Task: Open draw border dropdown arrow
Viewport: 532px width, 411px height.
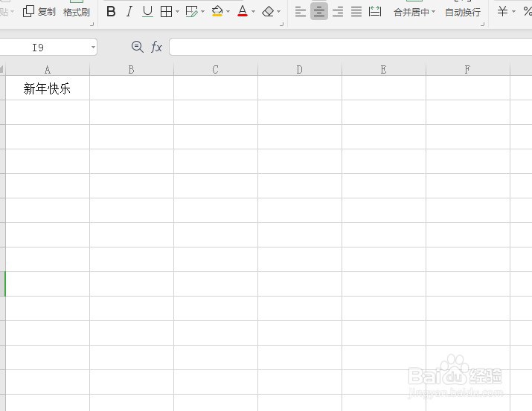Action: (203, 12)
